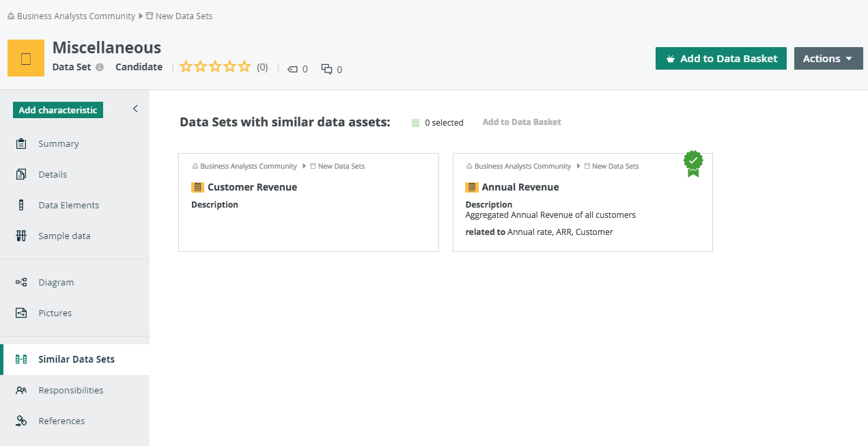Click the info icon beside Data Set

click(x=100, y=67)
